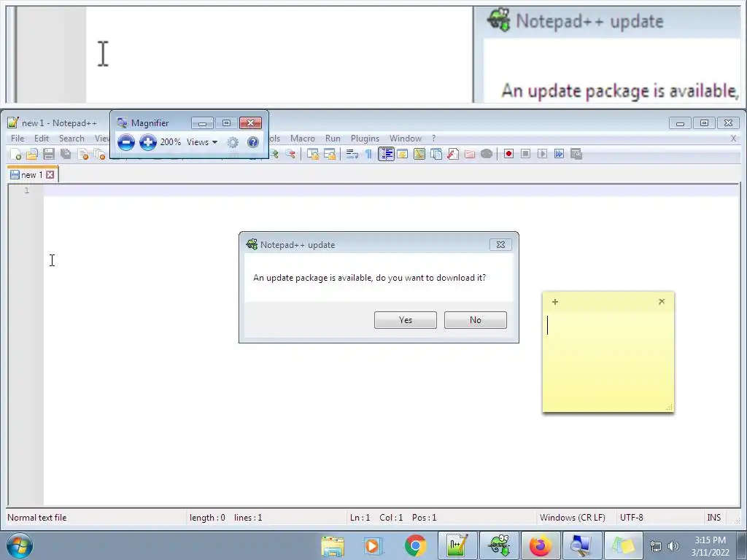Open Windows Media Player from the taskbar
The image size is (747, 560).
[x=373, y=545]
